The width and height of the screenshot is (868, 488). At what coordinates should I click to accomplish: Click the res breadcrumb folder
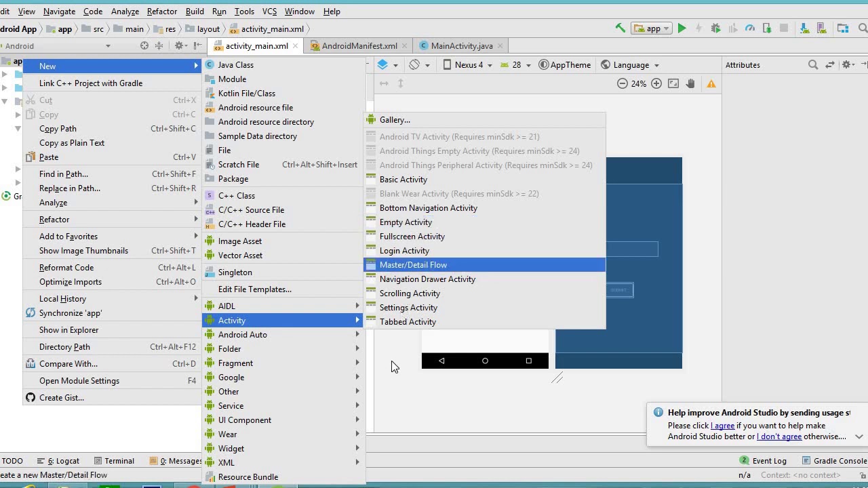tap(165, 29)
